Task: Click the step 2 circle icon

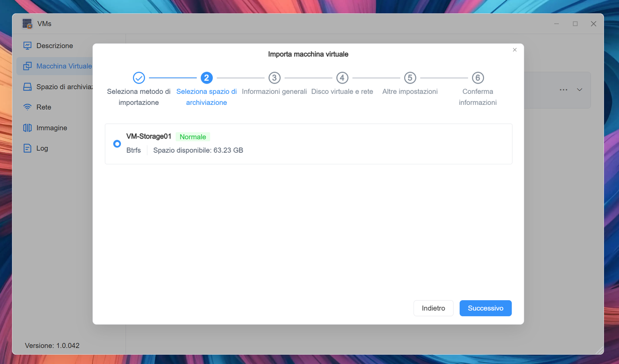Action: click(206, 77)
